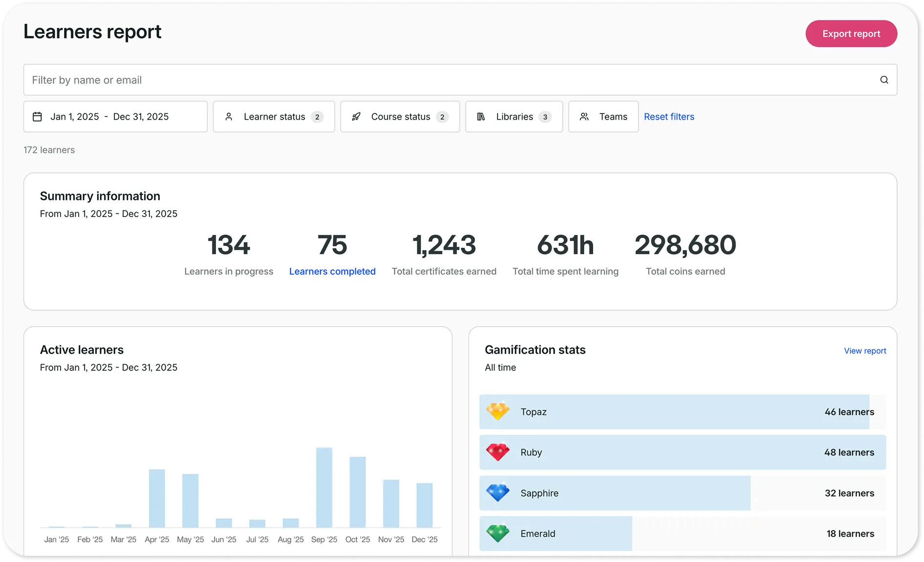Click the red Ruby gem icon
The height and width of the screenshot is (562, 924).
coord(497,452)
